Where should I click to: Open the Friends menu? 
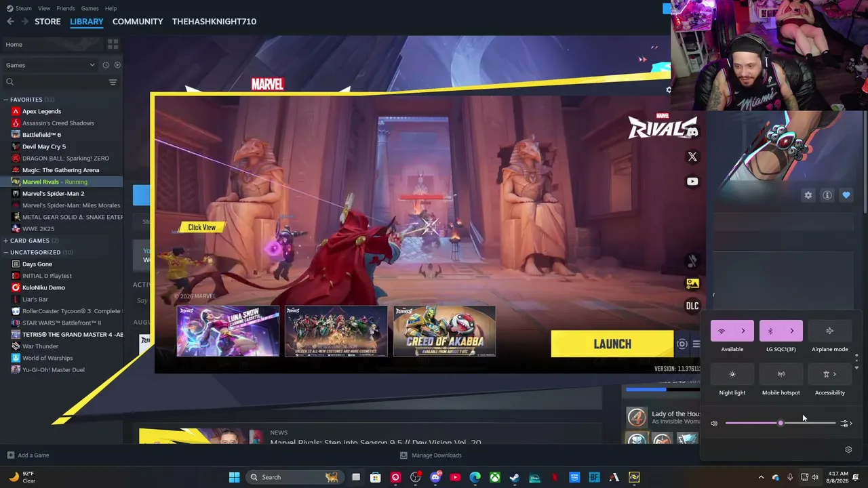pos(66,8)
